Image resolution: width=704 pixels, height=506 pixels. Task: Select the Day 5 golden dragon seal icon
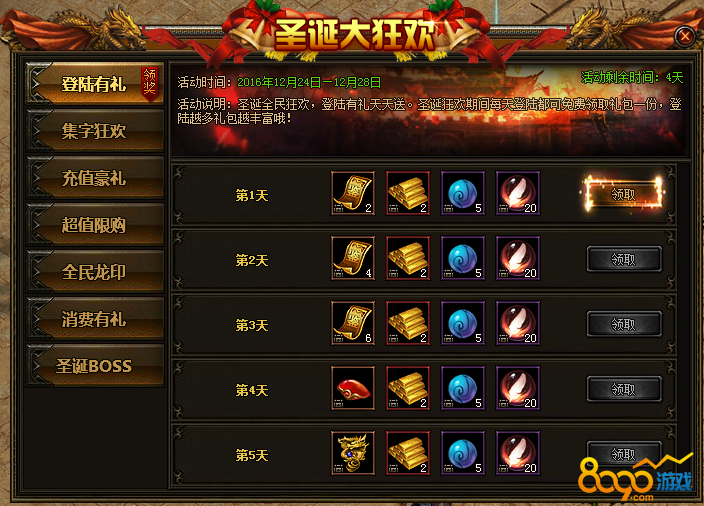pos(353,453)
